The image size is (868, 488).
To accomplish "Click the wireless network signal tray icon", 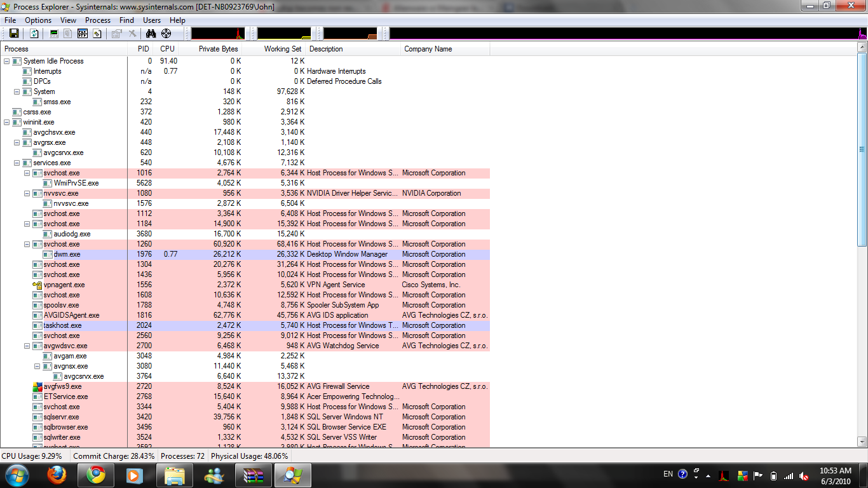I will [789, 475].
